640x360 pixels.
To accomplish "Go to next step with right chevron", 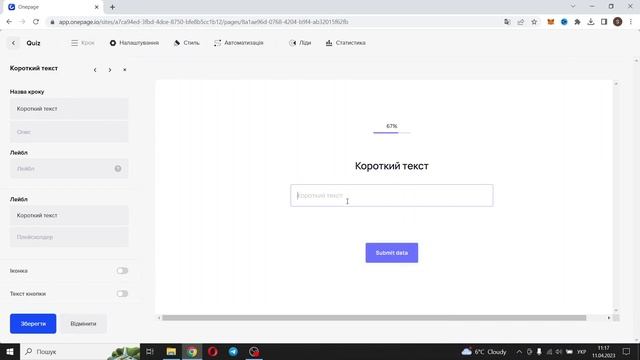I will (x=110, y=70).
